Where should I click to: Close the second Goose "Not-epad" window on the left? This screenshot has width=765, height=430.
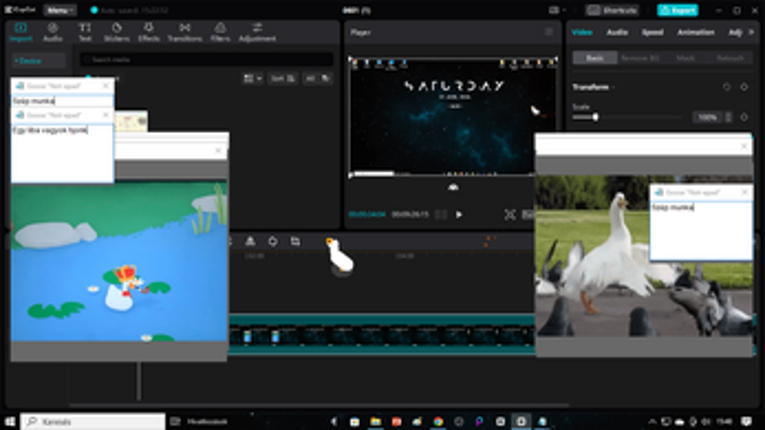point(106,115)
